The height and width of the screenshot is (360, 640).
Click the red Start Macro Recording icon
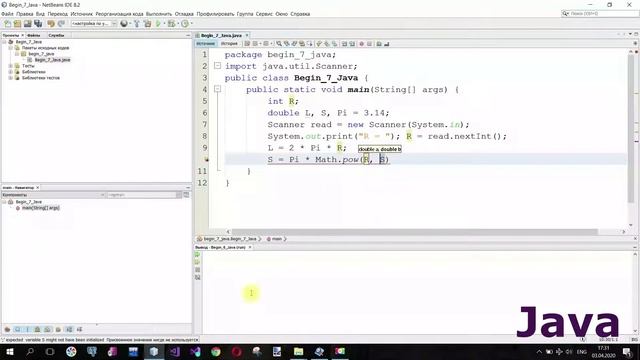coord(362,44)
